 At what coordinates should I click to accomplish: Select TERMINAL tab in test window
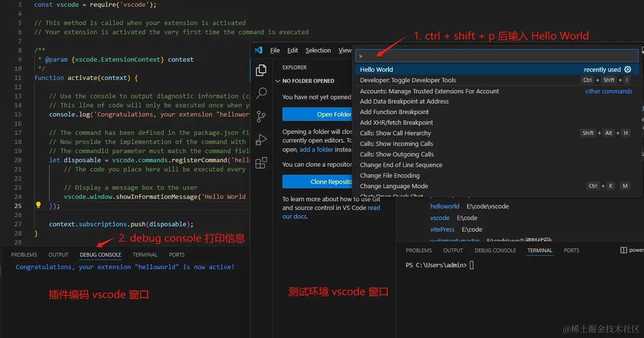[540, 250]
